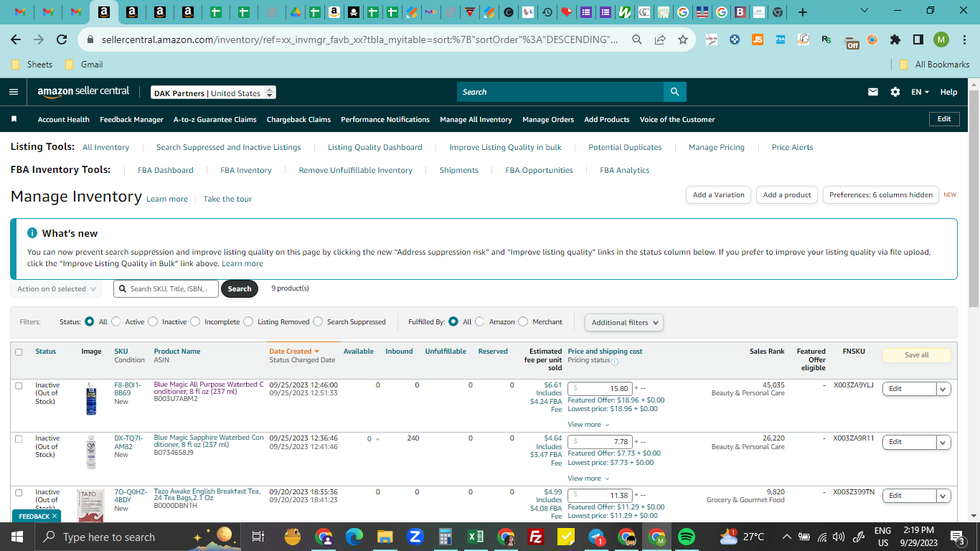The height and width of the screenshot is (551, 980).
Task: Click the Add a Variation button
Action: click(x=719, y=194)
